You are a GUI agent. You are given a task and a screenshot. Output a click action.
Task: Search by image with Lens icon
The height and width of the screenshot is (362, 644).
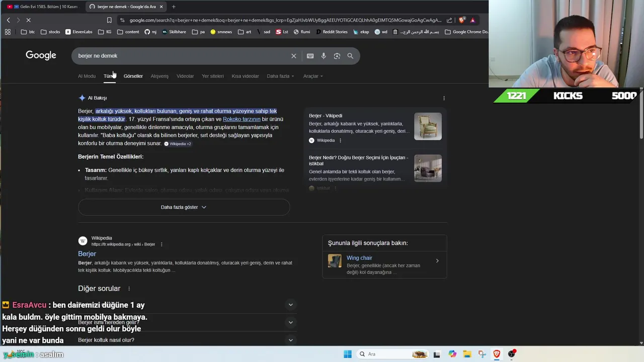[337, 56]
